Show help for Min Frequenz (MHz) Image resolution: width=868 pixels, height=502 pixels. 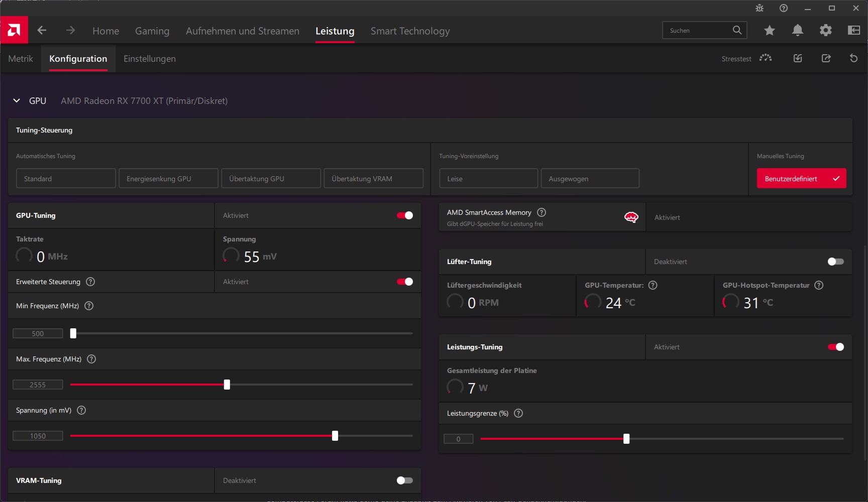tap(89, 306)
